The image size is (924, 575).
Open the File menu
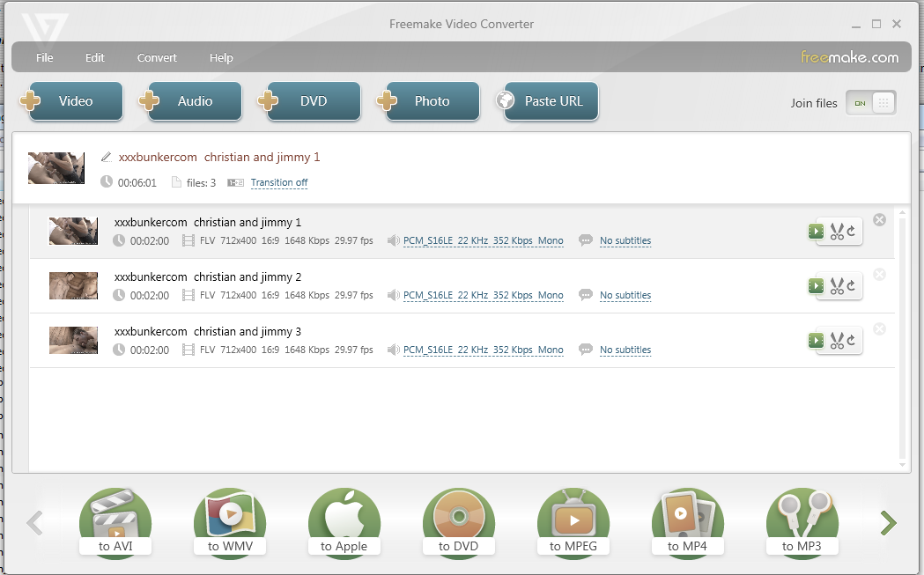pos(45,58)
